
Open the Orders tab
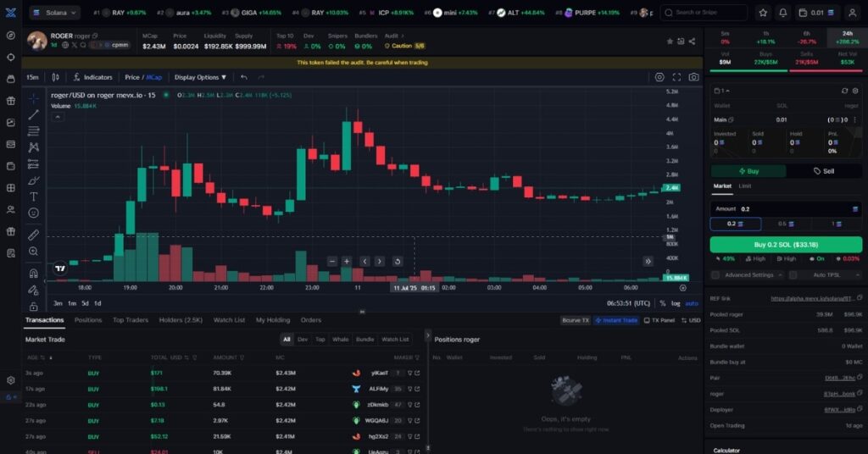tap(310, 320)
